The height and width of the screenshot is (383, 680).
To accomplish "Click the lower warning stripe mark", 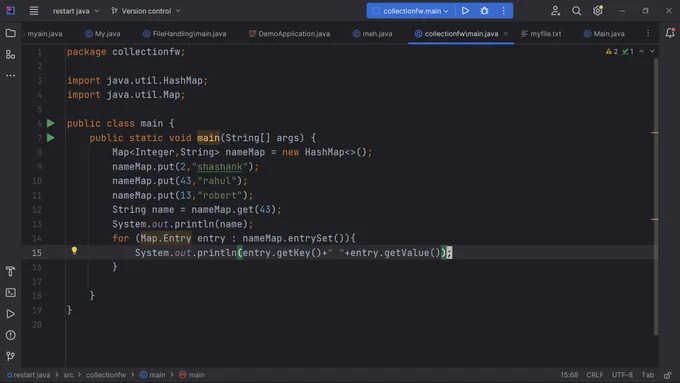I will coord(655,219).
